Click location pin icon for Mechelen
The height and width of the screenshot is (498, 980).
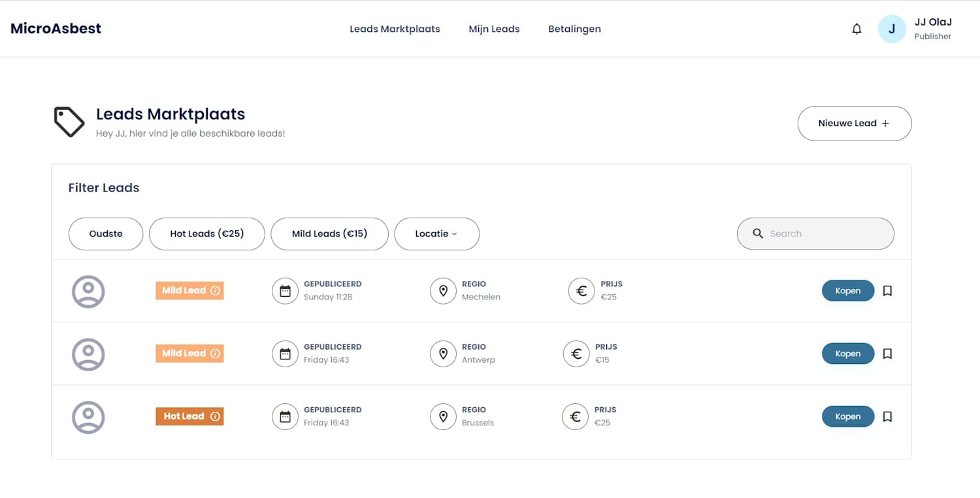point(443,291)
